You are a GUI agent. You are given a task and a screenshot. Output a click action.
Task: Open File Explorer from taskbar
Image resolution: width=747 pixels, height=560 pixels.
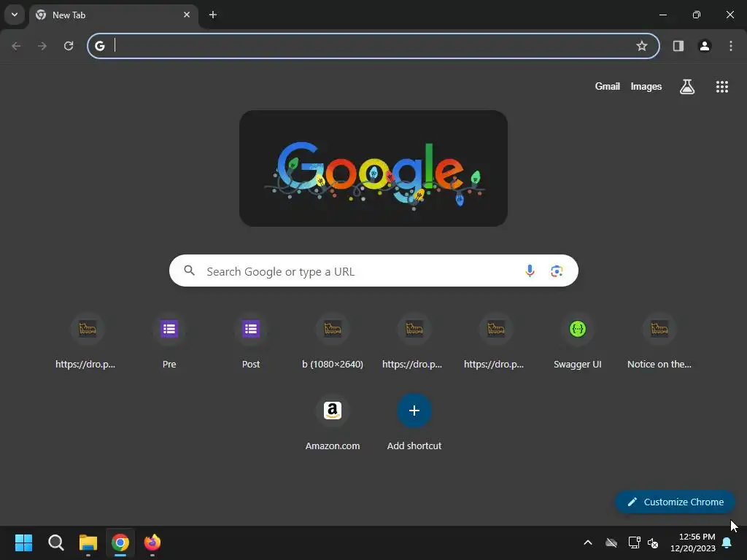click(x=88, y=542)
